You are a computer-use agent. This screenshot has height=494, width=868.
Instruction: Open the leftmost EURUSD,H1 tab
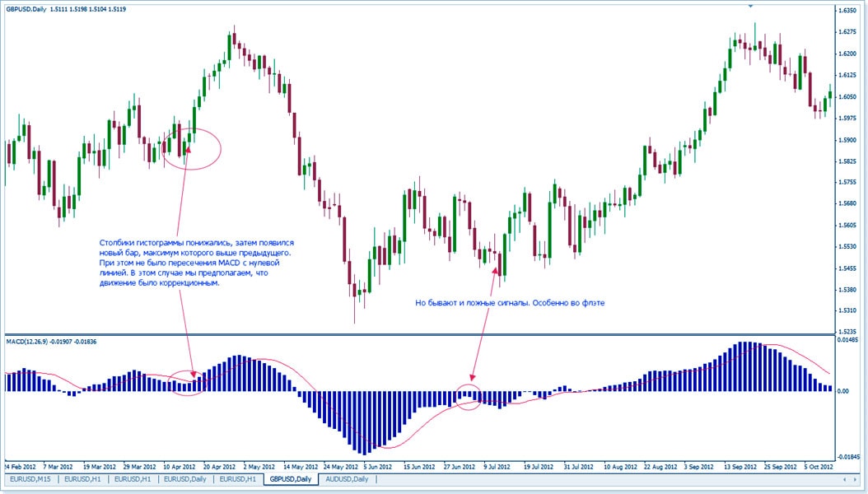click(x=82, y=478)
